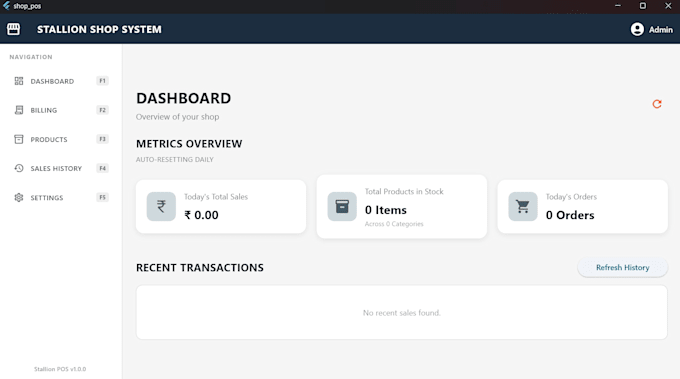Screen dimensions: 680x379
Task: Click the shop_pos window title text
Action: [27, 6]
